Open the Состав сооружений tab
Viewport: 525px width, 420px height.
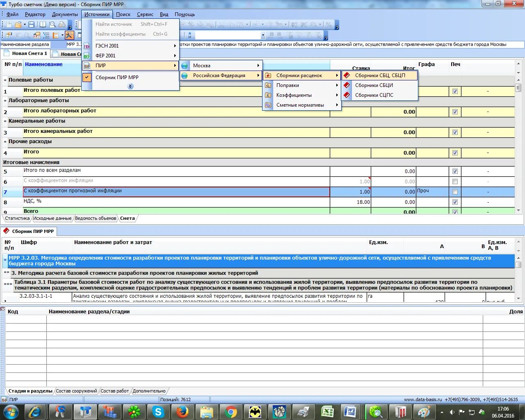(76, 391)
